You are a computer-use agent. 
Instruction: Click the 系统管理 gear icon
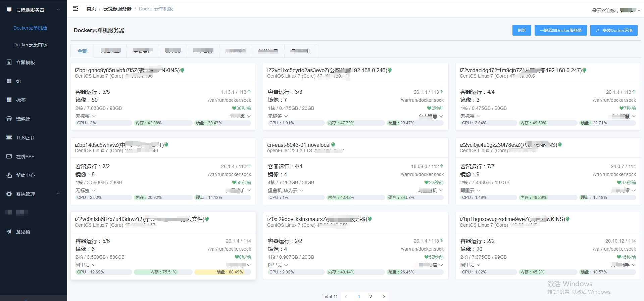(9, 194)
